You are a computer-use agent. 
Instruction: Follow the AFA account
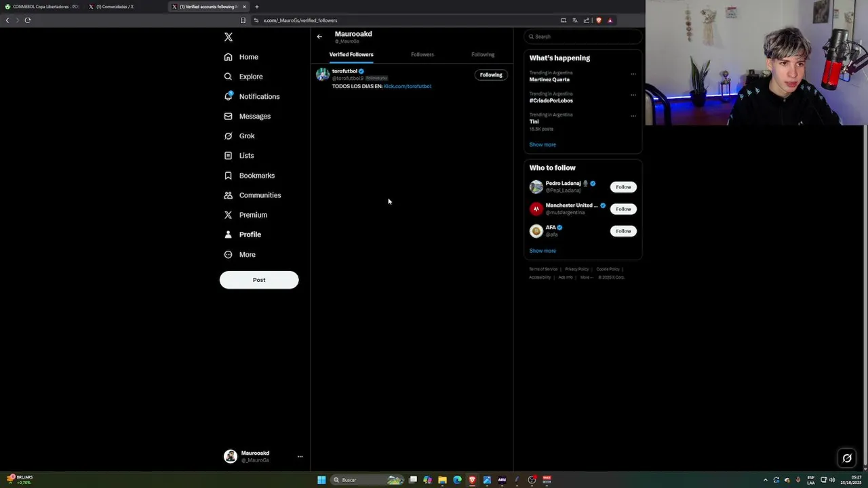[623, 231]
